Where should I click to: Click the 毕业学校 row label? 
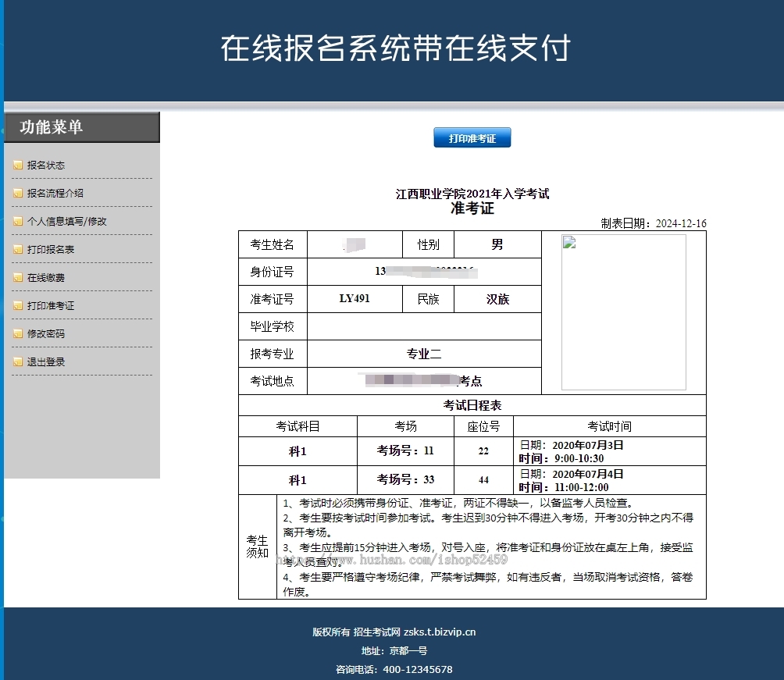[273, 326]
